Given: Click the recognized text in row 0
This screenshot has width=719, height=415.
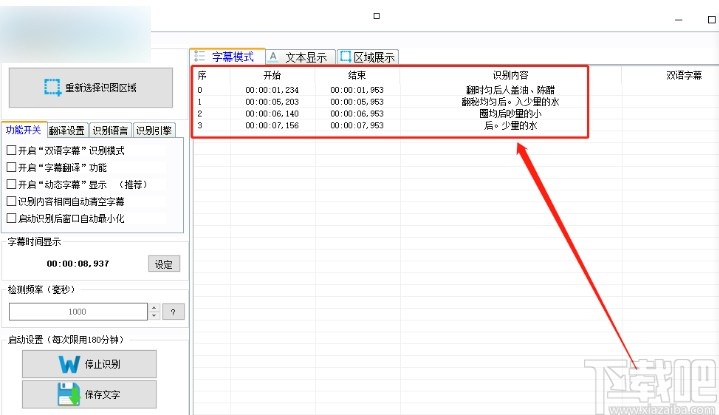Looking at the screenshot, I should 510,90.
